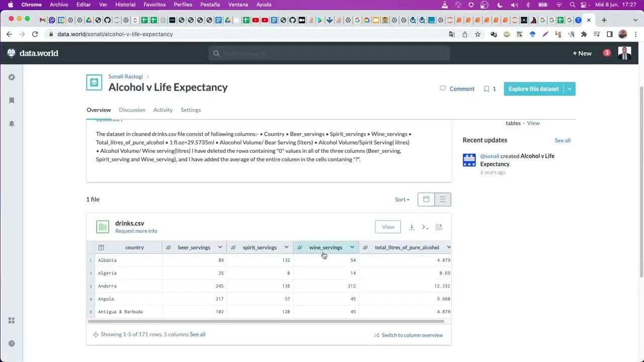Open the total_litres_of_pure_alcohol column dropdown arrow
644x362 pixels.
coord(448,247)
